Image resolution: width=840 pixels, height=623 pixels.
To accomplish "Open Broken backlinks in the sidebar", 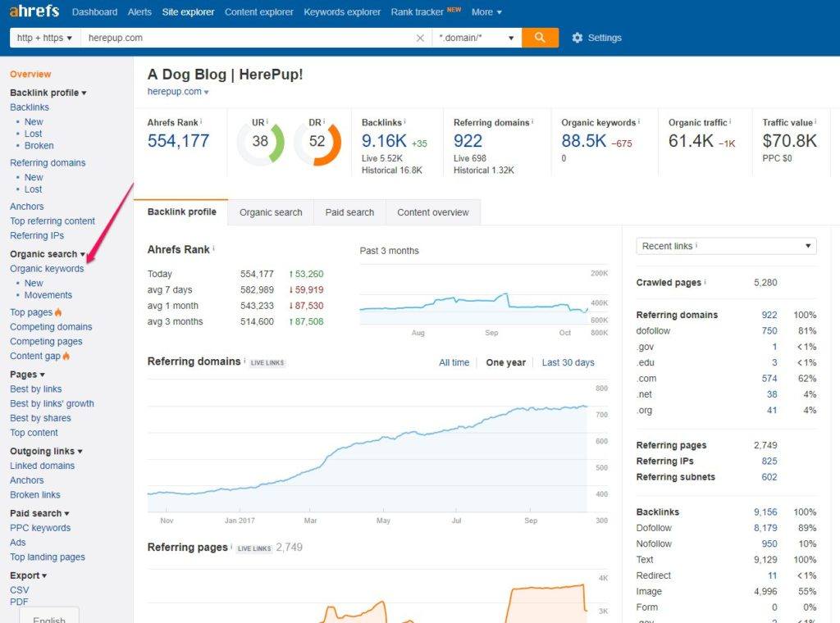I will [39, 146].
